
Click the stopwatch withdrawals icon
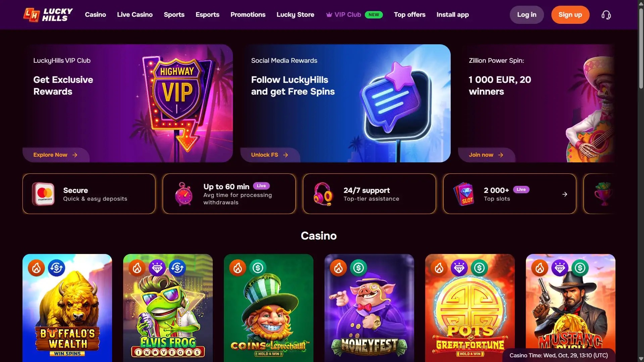184,194
